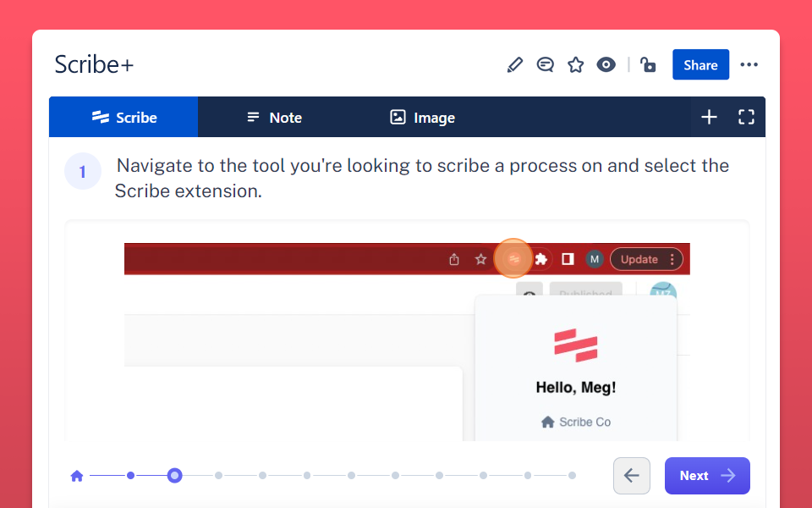Image resolution: width=812 pixels, height=508 pixels.
Task: Open more options with the ellipsis menu
Action: pos(749,64)
